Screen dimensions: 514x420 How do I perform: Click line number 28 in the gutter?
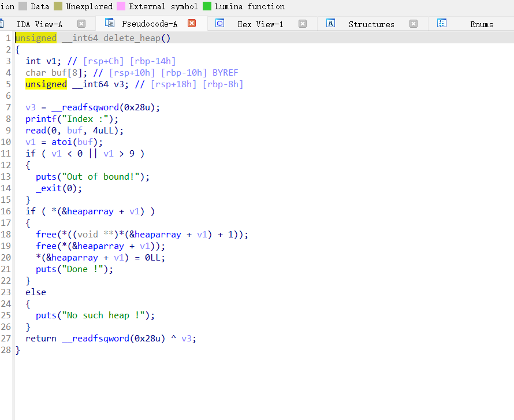[x=6, y=350]
